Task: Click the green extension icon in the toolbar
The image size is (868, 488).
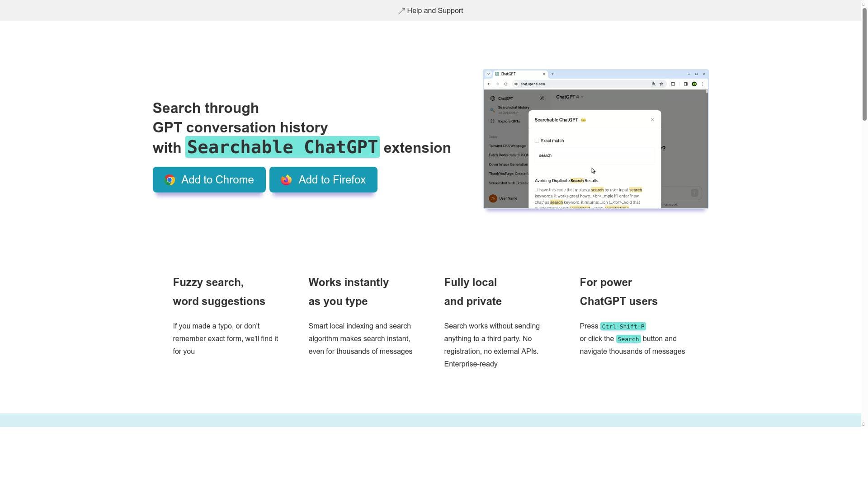Action: click(694, 84)
